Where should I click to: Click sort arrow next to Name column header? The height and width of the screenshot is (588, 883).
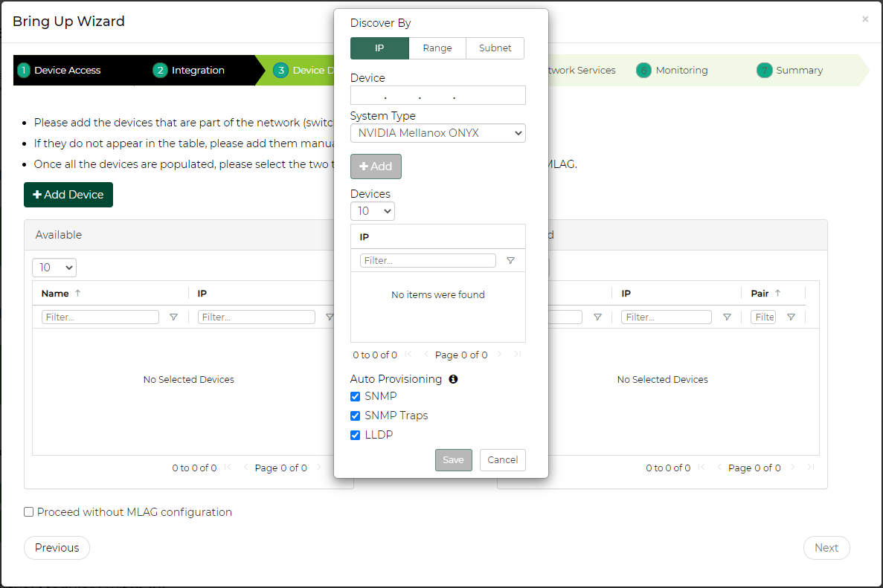pos(78,294)
